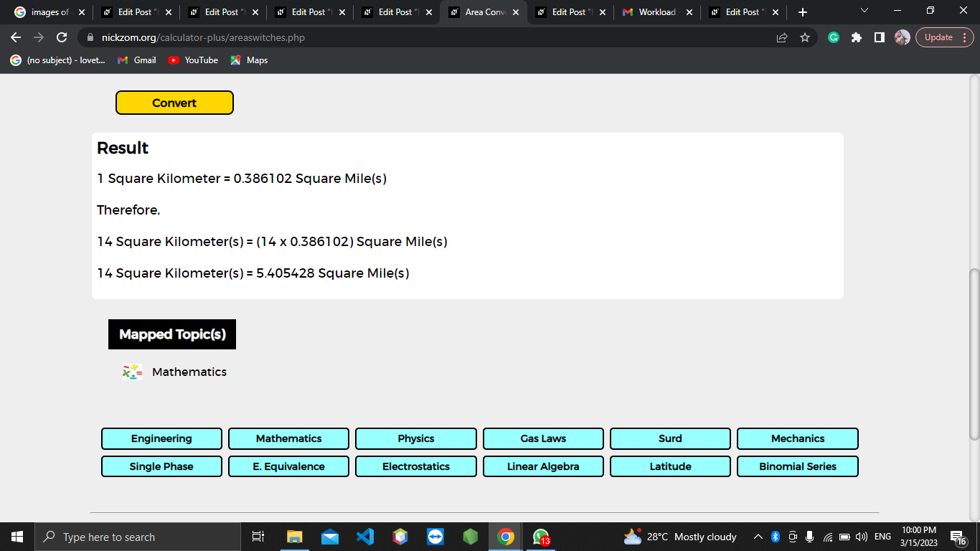Open the tab search chevron dropdown
This screenshot has width=980, height=551.
(863, 11)
